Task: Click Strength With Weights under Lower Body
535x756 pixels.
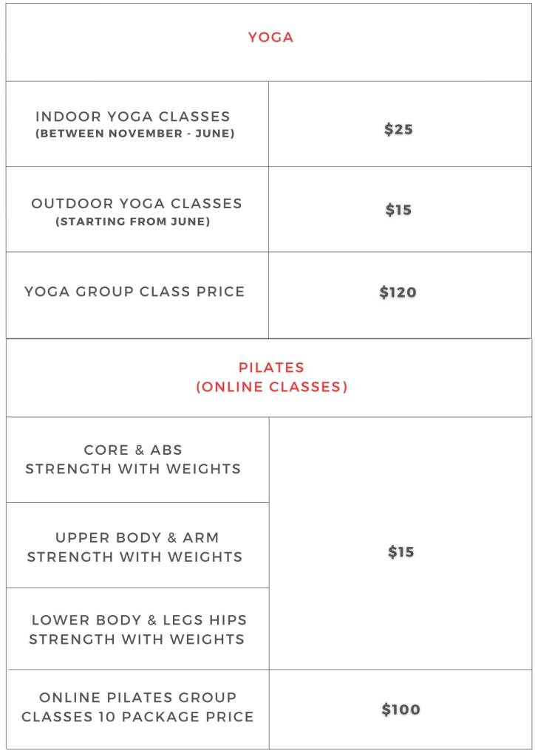Action: pos(137,639)
